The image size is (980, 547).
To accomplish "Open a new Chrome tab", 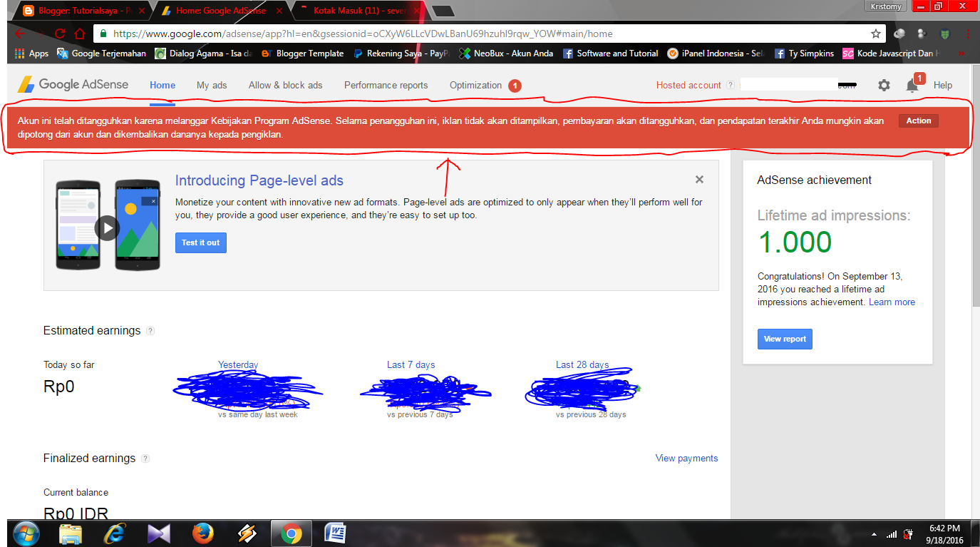I will (x=443, y=11).
